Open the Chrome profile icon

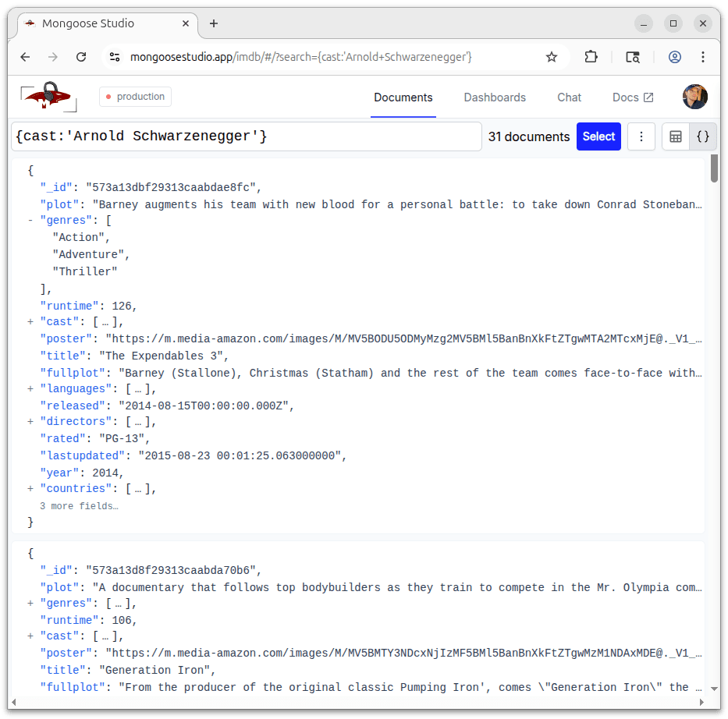(x=675, y=57)
